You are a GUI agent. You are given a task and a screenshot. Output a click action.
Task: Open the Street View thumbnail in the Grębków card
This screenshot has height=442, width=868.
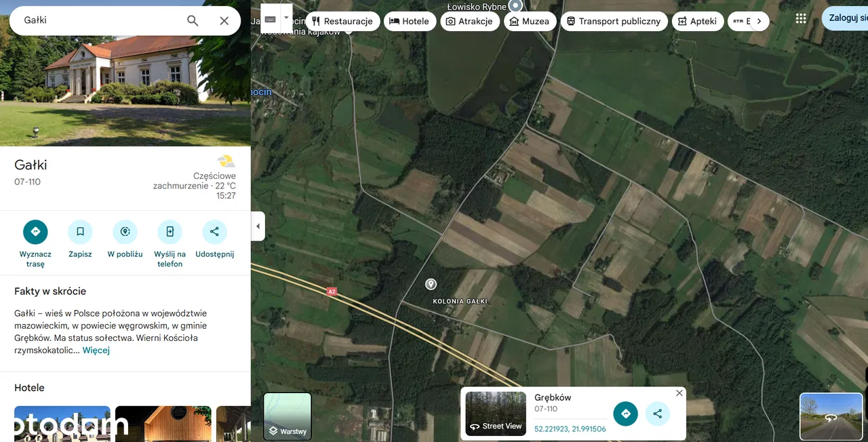496,414
